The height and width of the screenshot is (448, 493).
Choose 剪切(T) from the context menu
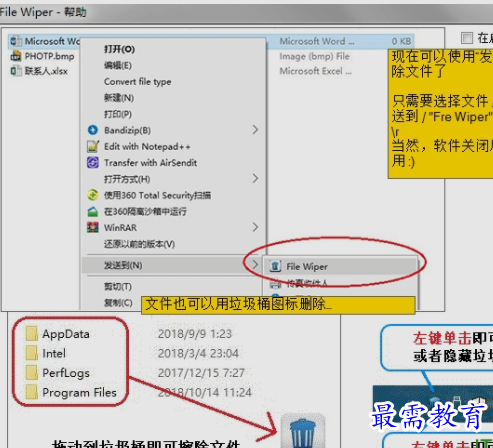coord(118,286)
